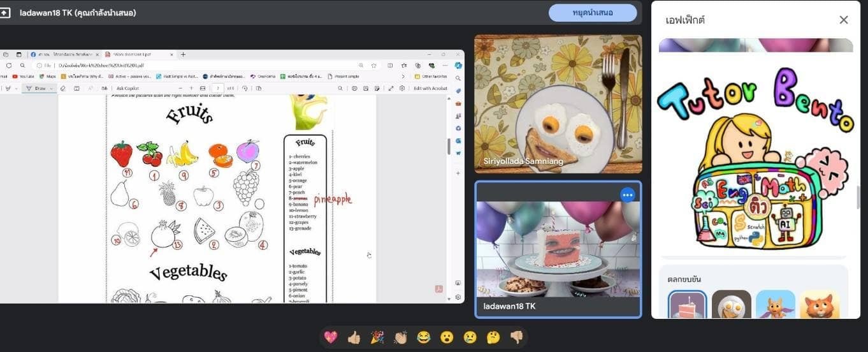
Task: Close the 'เอฟเฟ็กต์' effects panel
Action: click(x=843, y=20)
